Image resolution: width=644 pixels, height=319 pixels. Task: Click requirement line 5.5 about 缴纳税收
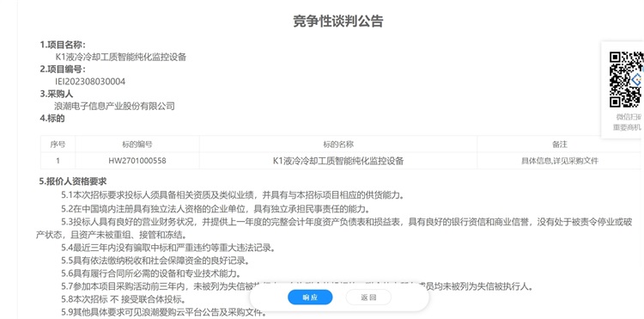155,261
